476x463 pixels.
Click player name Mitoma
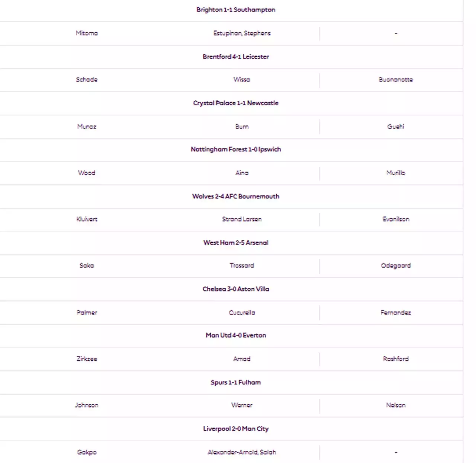tap(87, 33)
